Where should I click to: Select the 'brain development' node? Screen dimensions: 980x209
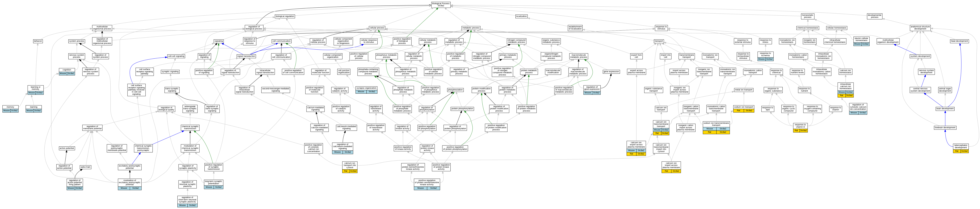[945, 109]
